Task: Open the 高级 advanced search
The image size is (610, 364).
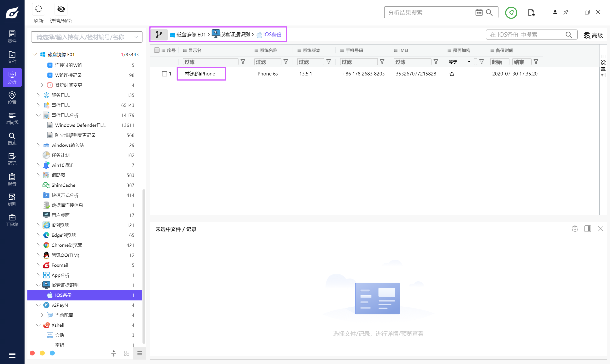Action: click(593, 35)
